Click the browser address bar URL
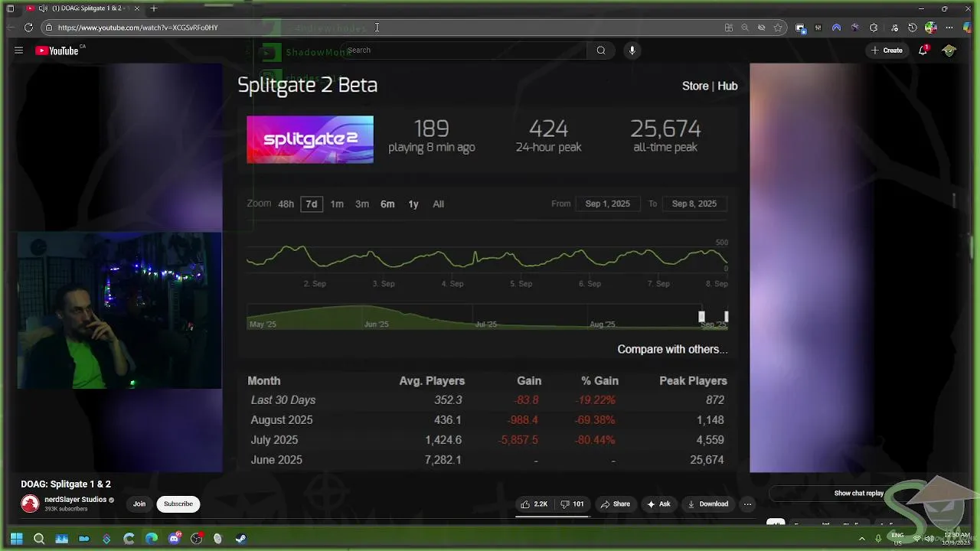The height and width of the screenshot is (551, 980). [x=138, y=28]
